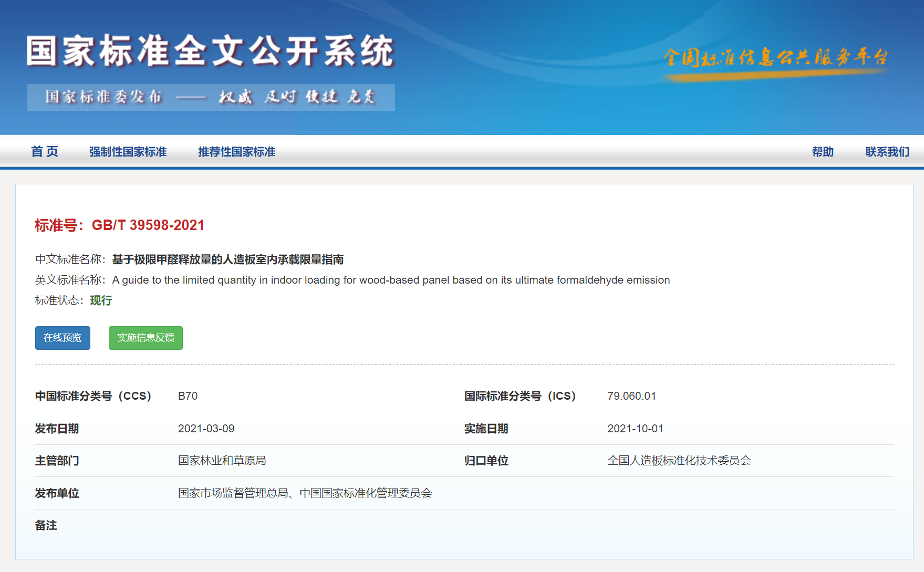Image resolution: width=924 pixels, height=572 pixels.
Task: Click ICS value 79.060.01
Action: (631, 396)
